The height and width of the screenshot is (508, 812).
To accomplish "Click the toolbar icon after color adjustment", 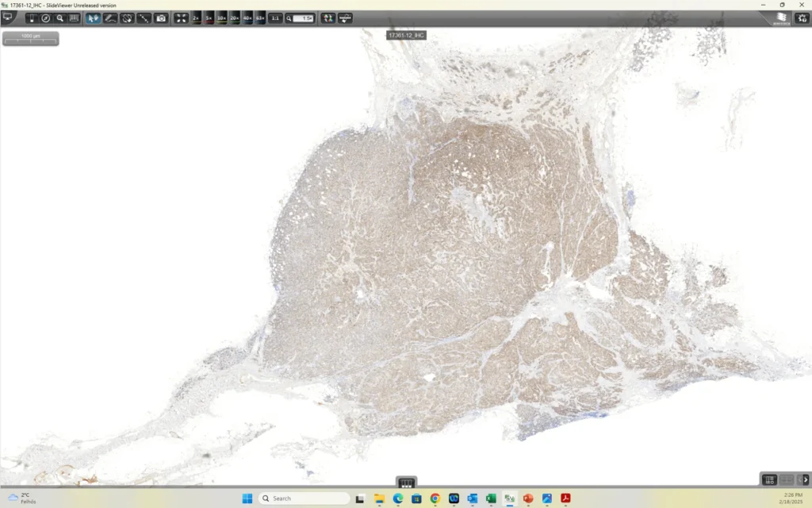I will (345, 18).
